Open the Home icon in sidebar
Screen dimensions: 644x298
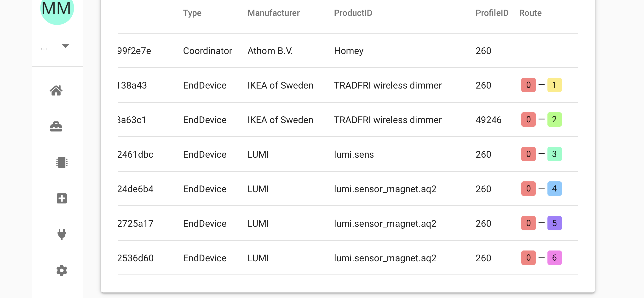click(56, 90)
